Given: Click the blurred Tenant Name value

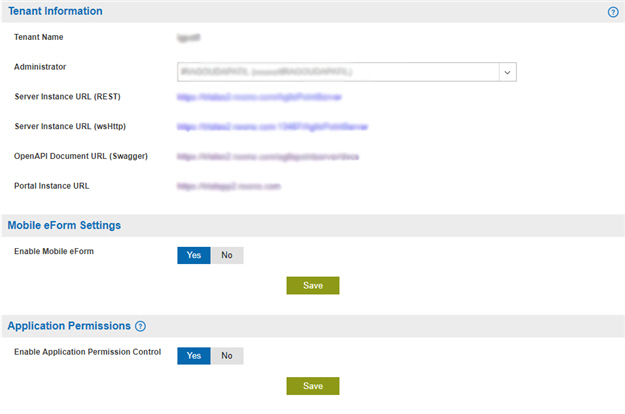Looking at the screenshot, I should pos(189,38).
